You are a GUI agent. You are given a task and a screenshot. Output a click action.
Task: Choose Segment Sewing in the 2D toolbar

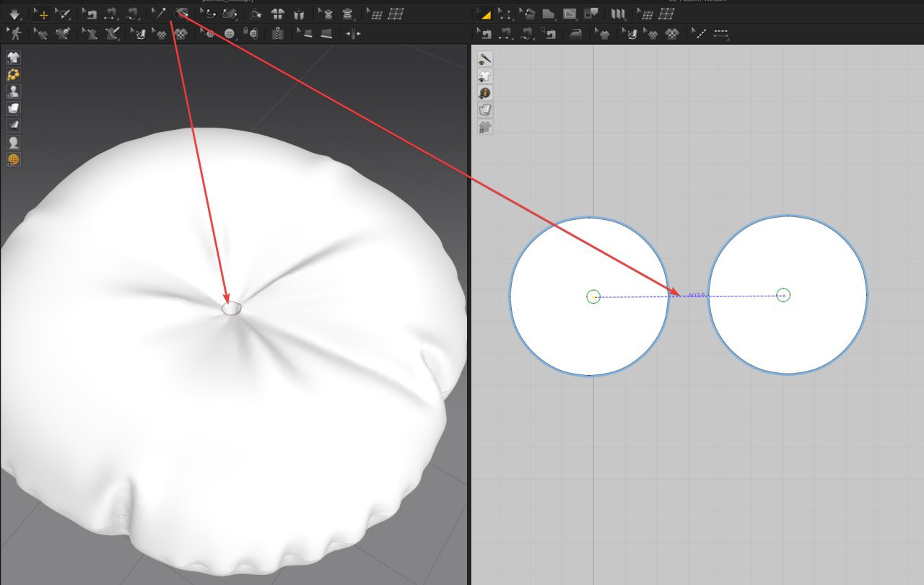[x=506, y=33]
